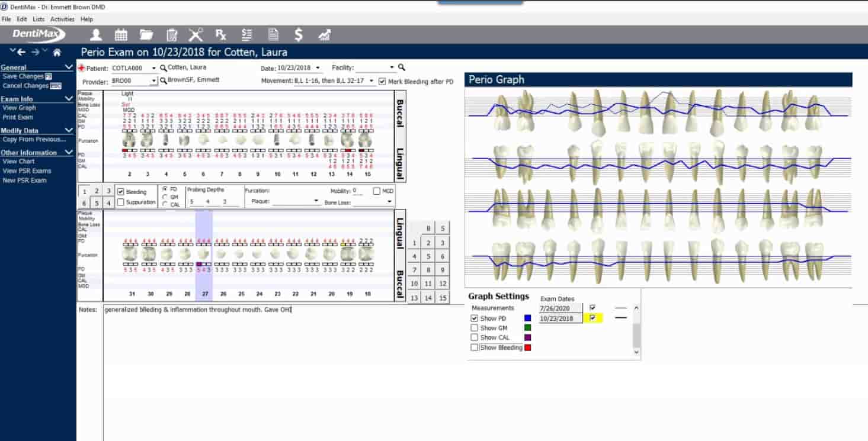Select the CAL radio button

pyautogui.click(x=164, y=204)
